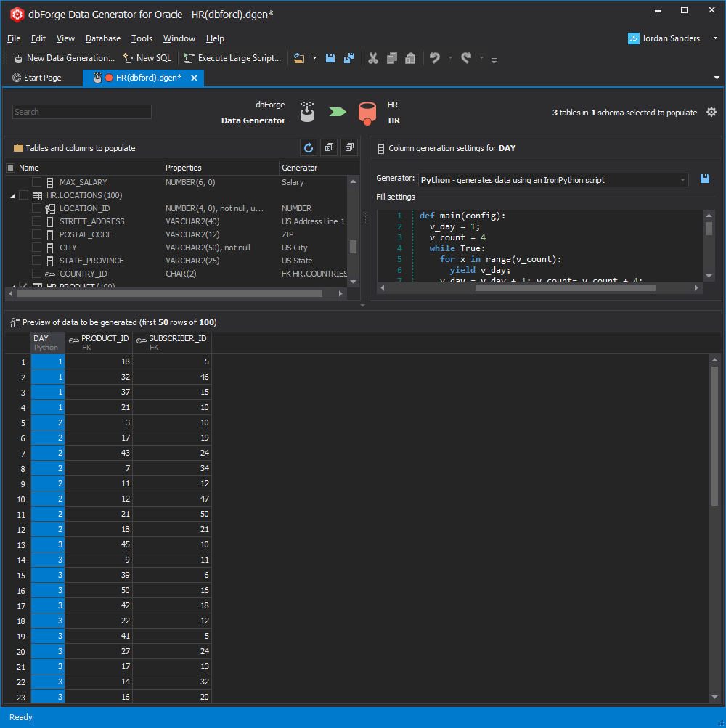Open the Help menu
The width and height of the screenshot is (726, 728).
(215, 38)
